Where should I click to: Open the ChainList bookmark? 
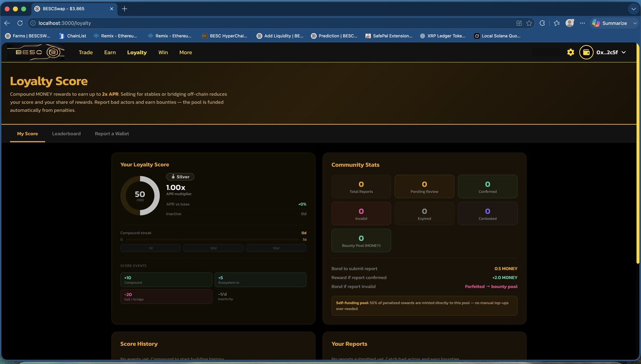pos(72,36)
